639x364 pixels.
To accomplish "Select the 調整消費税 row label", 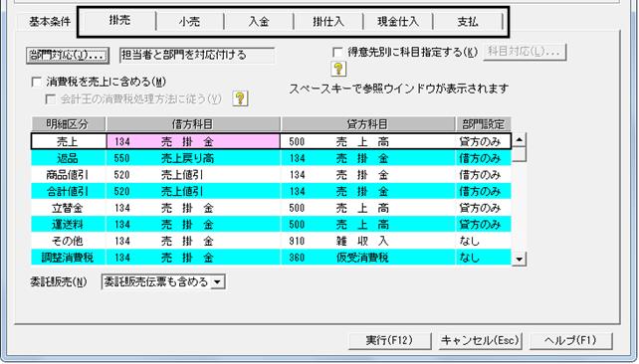I will [68, 258].
